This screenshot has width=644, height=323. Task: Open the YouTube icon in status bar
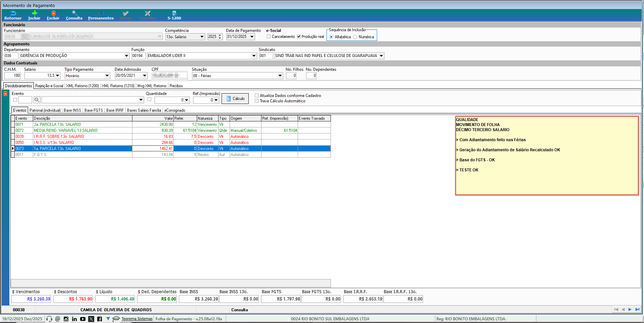coord(83,319)
